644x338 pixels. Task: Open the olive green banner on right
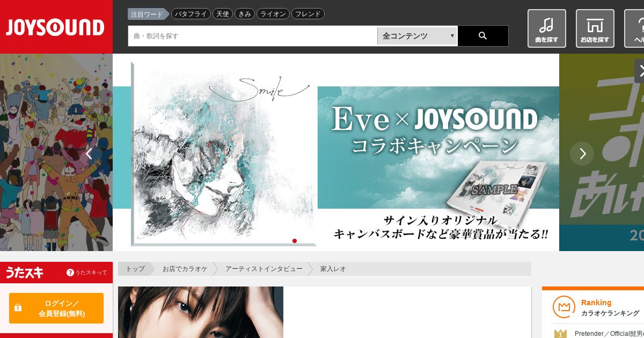point(602,152)
